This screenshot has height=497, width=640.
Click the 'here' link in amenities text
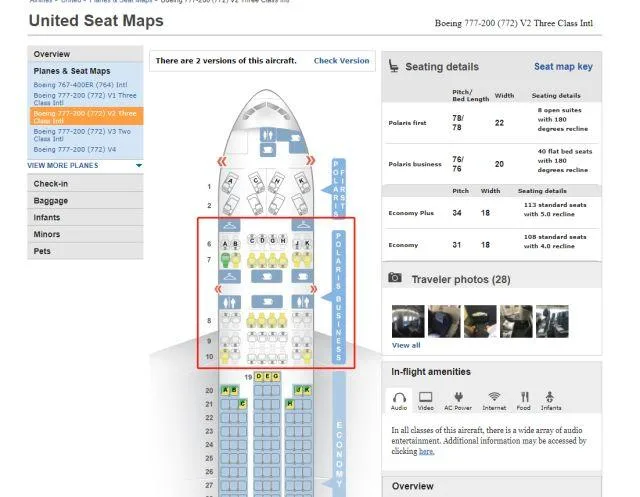(x=426, y=452)
